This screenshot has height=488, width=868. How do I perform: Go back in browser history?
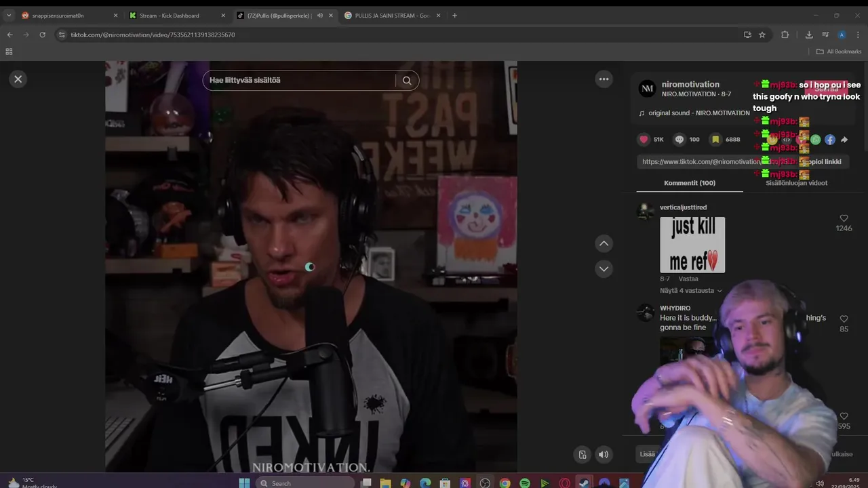(x=9, y=35)
